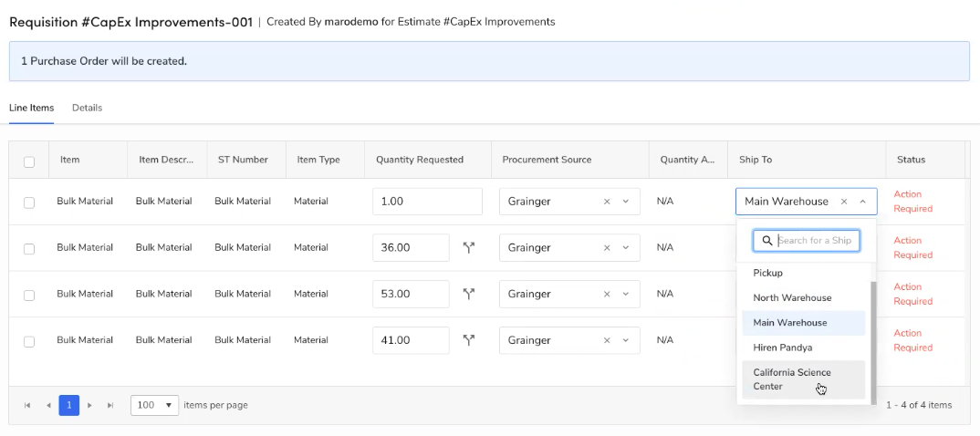Click the ship-to list scrollbar
This screenshot has height=436, width=980.
click(874, 341)
